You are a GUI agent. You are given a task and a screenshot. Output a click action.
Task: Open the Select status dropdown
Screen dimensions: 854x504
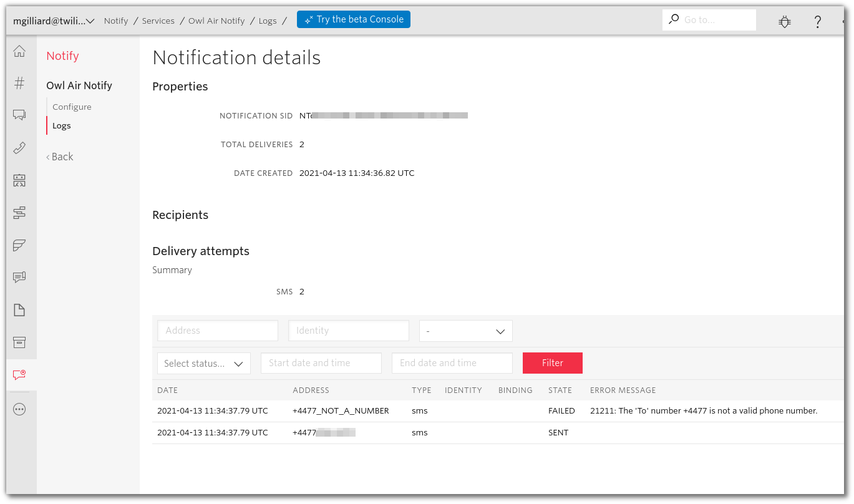204,363
